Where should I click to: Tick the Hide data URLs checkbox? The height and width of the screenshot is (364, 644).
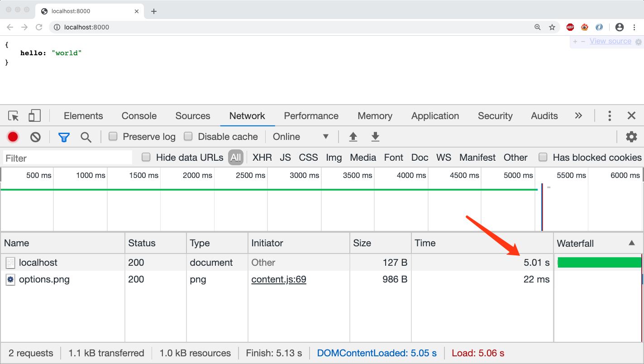tap(146, 157)
